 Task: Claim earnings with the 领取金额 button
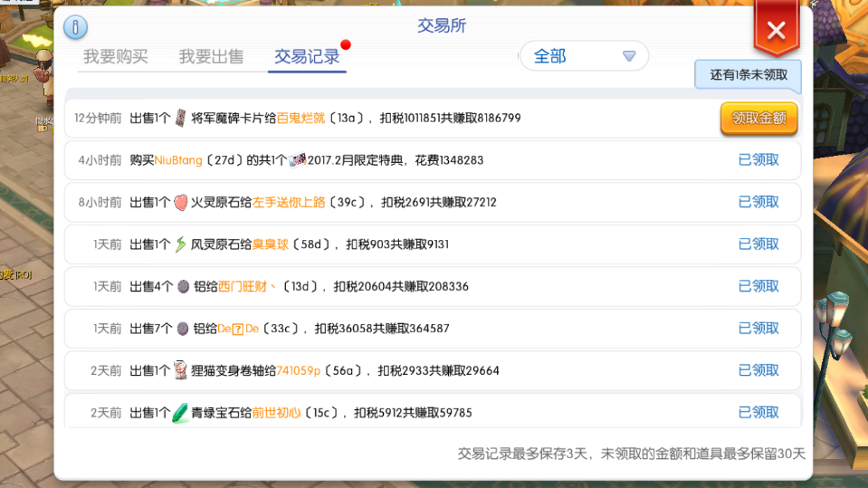point(759,118)
